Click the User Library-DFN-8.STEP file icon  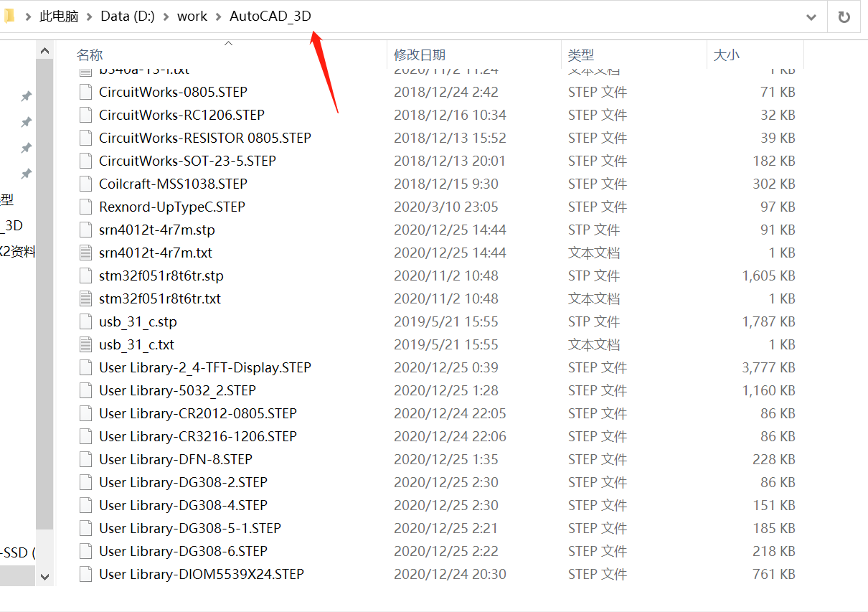click(x=86, y=459)
